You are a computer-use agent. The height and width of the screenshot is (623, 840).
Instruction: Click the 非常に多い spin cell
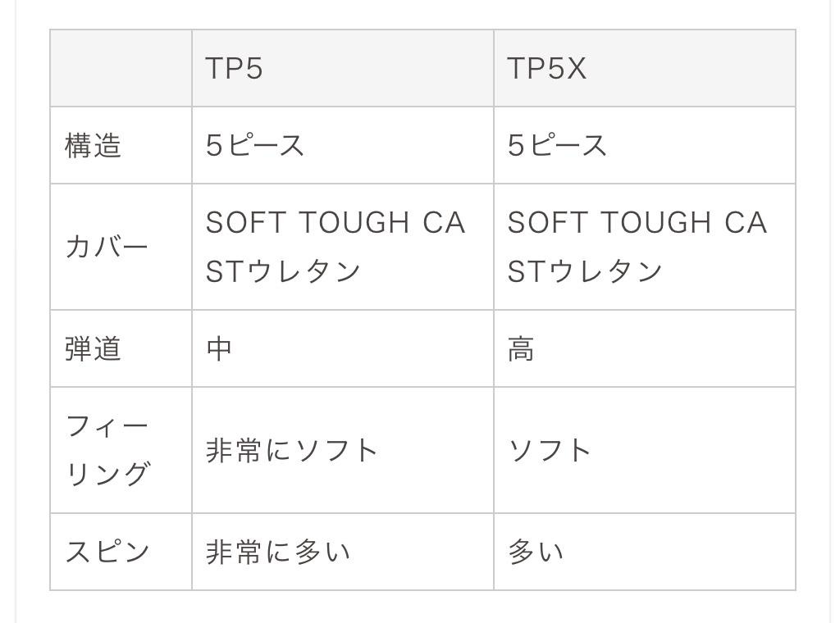pyautogui.click(x=343, y=552)
